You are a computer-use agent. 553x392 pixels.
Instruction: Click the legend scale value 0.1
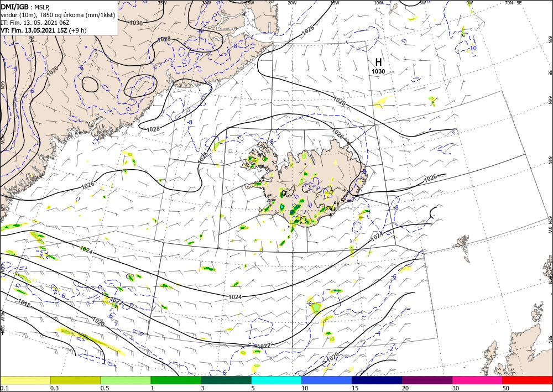tap(4, 388)
